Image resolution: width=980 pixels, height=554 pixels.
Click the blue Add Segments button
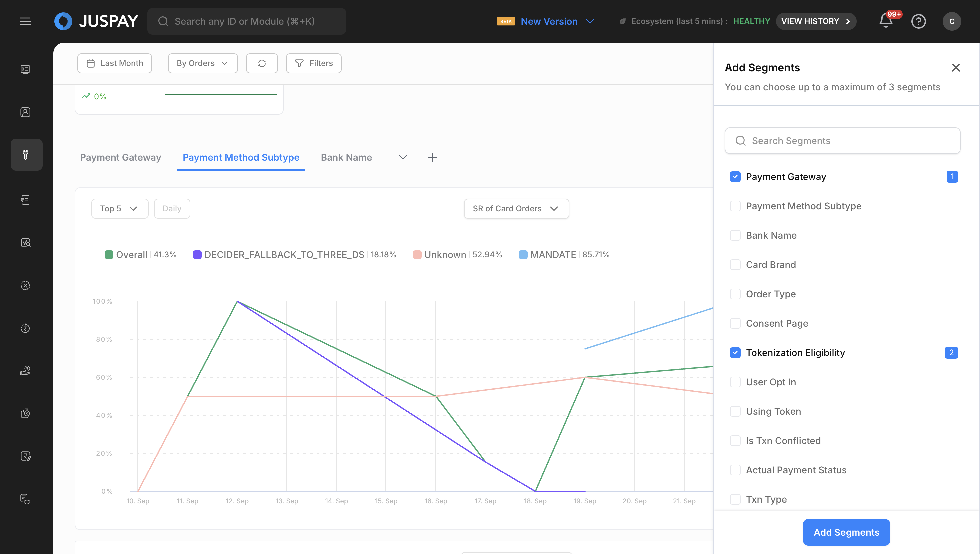pyautogui.click(x=846, y=532)
